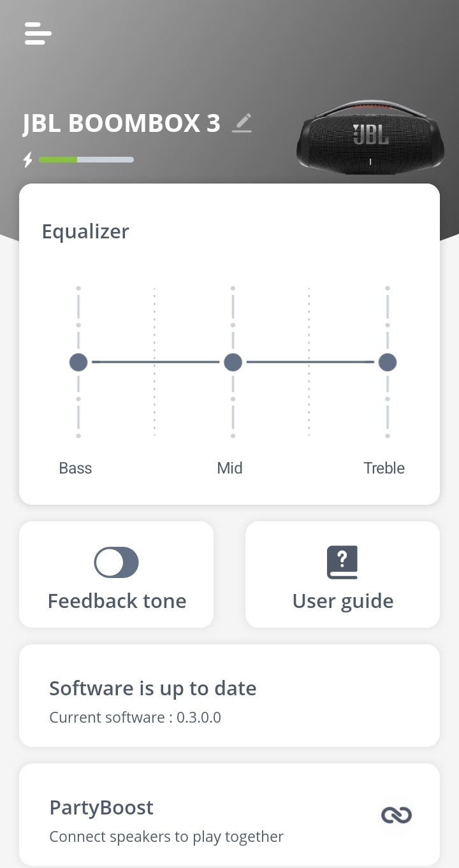Open the Software is up to date card
459x868 pixels.
pyautogui.click(x=229, y=696)
